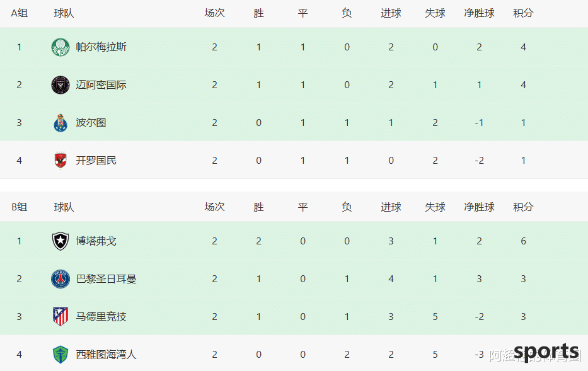Viewport: 588px width, 371px height.
Task: Open team name 帕尔梅拉斯
Action: click(x=101, y=47)
